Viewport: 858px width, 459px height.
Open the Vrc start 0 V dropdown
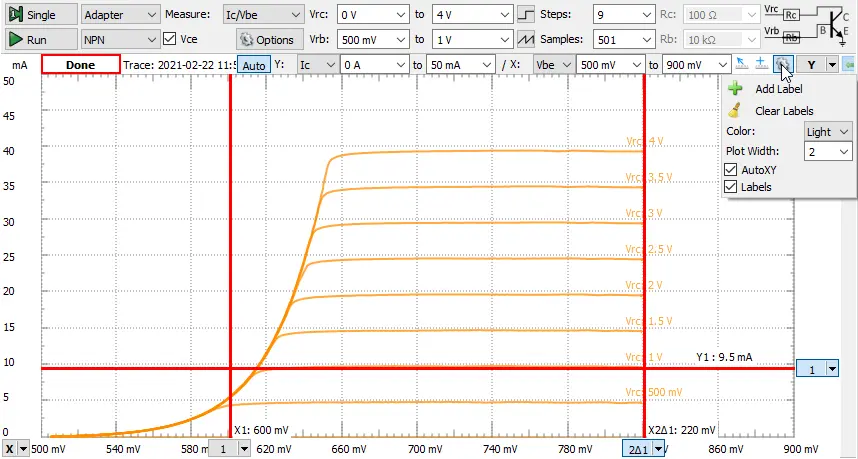click(x=373, y=14)
